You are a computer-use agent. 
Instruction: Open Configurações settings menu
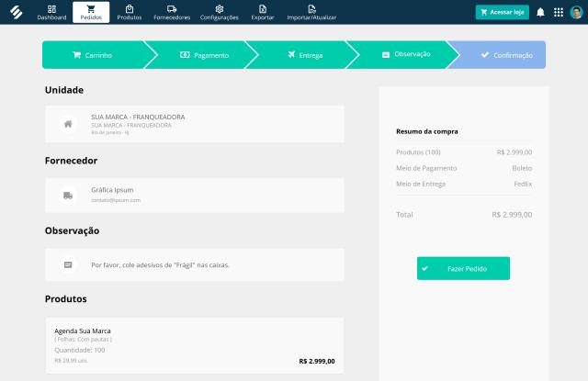[220, 12]
